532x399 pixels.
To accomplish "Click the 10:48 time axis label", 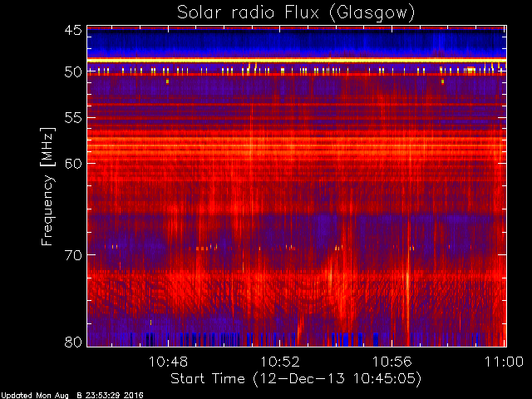I will 168,362.
